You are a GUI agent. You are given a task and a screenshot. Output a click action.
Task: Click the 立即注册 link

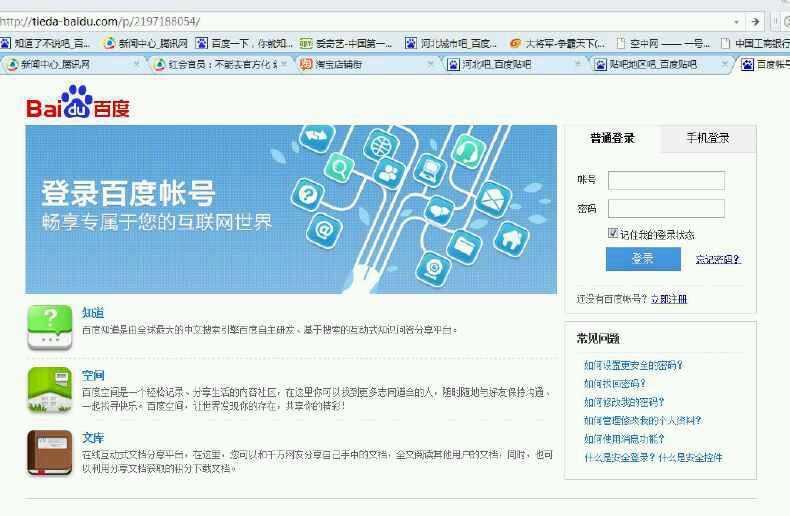(x=669, y=299)
